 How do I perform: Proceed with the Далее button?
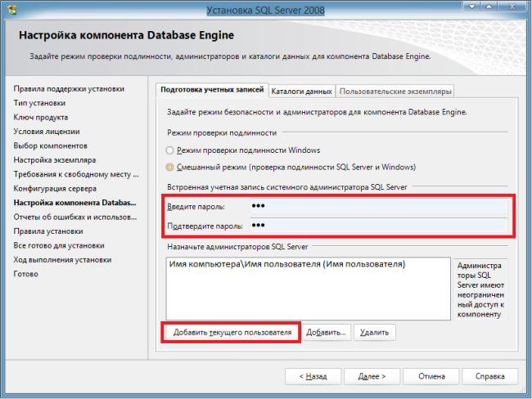[x=372, y=376]
